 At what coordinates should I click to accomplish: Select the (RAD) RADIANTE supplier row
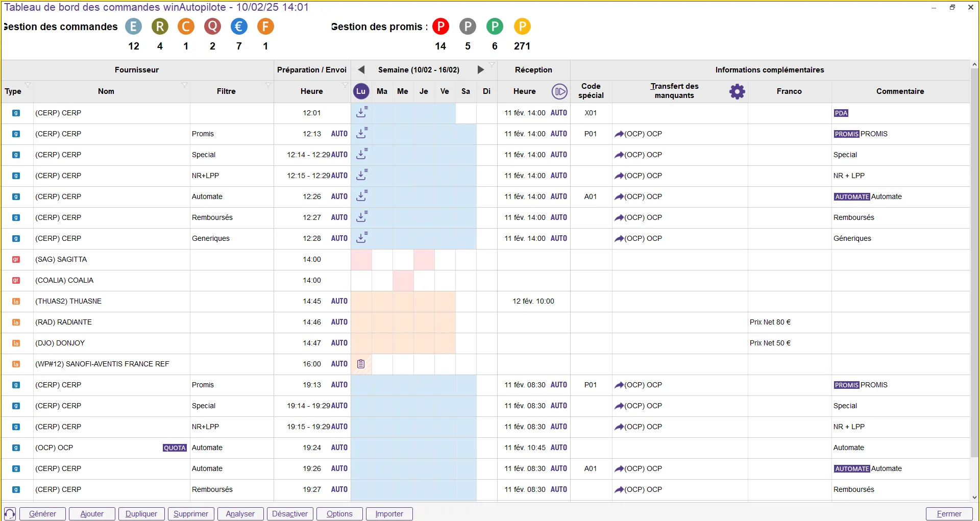click(485, 322)
